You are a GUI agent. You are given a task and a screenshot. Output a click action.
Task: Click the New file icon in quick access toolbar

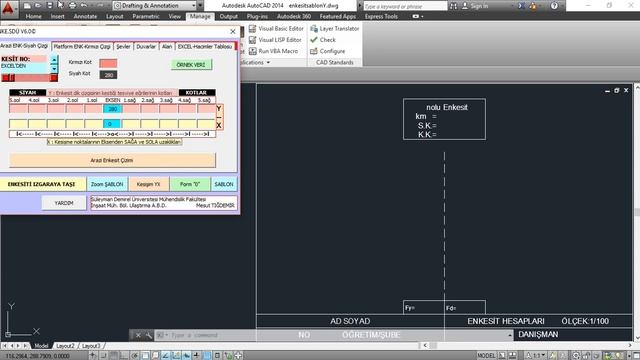(x=27, y=6)
